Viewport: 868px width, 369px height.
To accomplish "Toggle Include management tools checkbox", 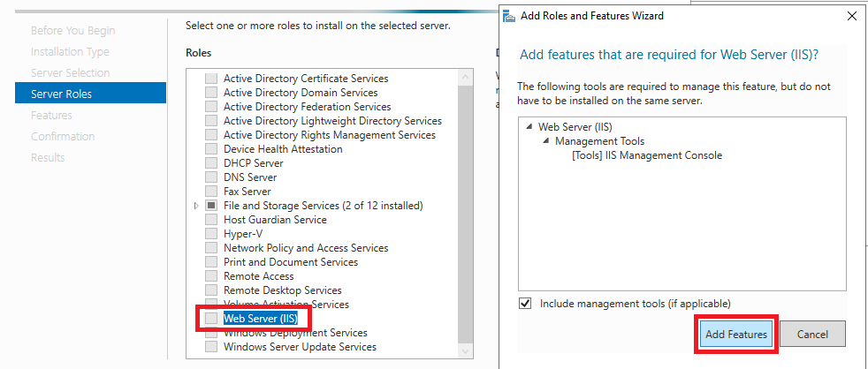I will [x=525, y=304].
